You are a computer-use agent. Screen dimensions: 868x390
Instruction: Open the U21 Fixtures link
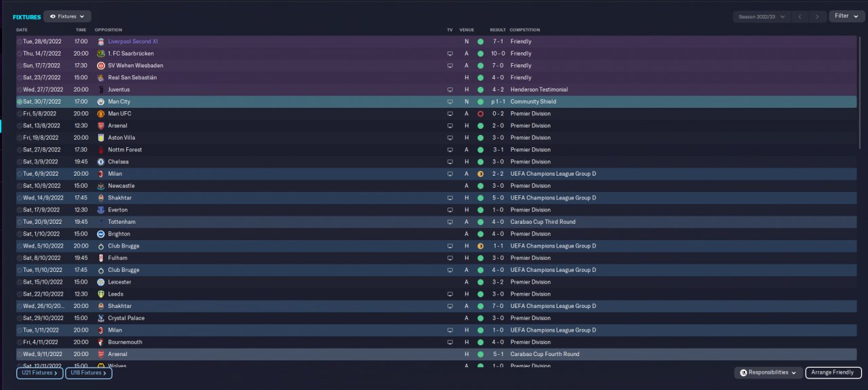coord(39,373)
